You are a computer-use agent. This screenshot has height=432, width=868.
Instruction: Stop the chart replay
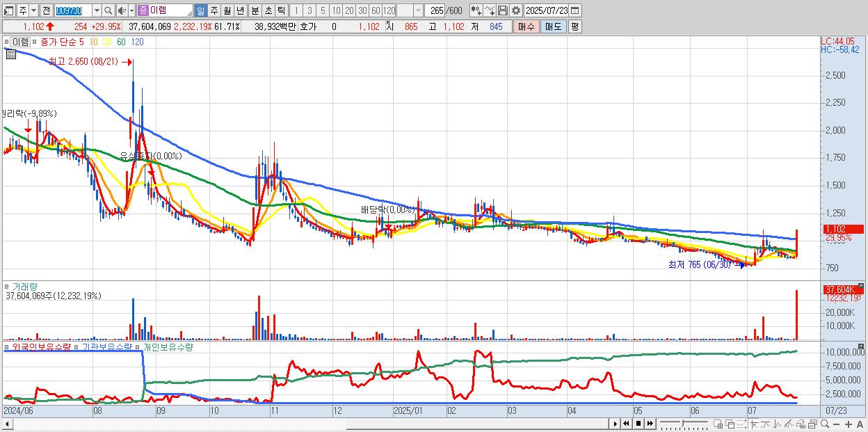tap(638, 424)
